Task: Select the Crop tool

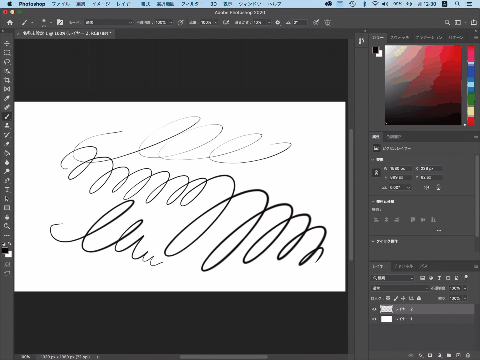Action: 7,80
